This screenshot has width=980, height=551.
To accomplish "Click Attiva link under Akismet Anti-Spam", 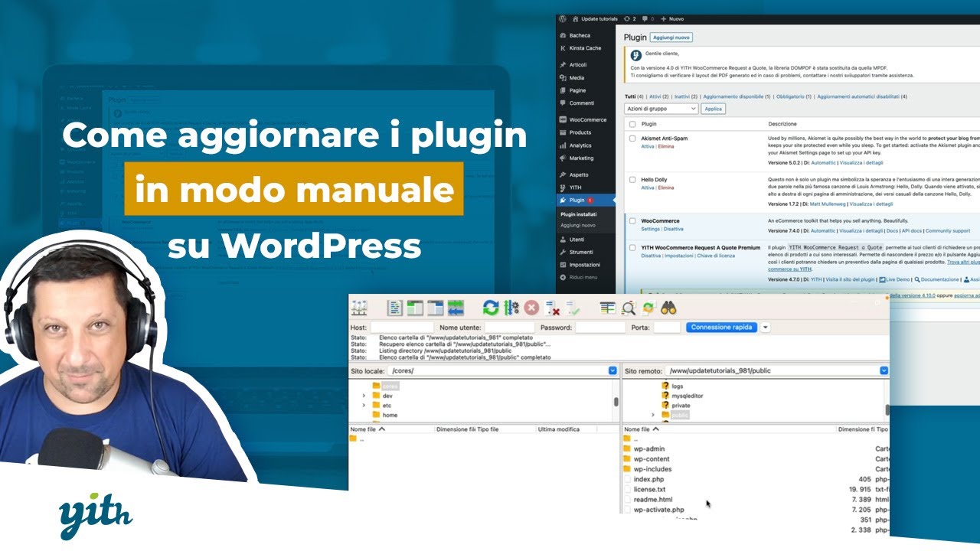I will [647, 146].
